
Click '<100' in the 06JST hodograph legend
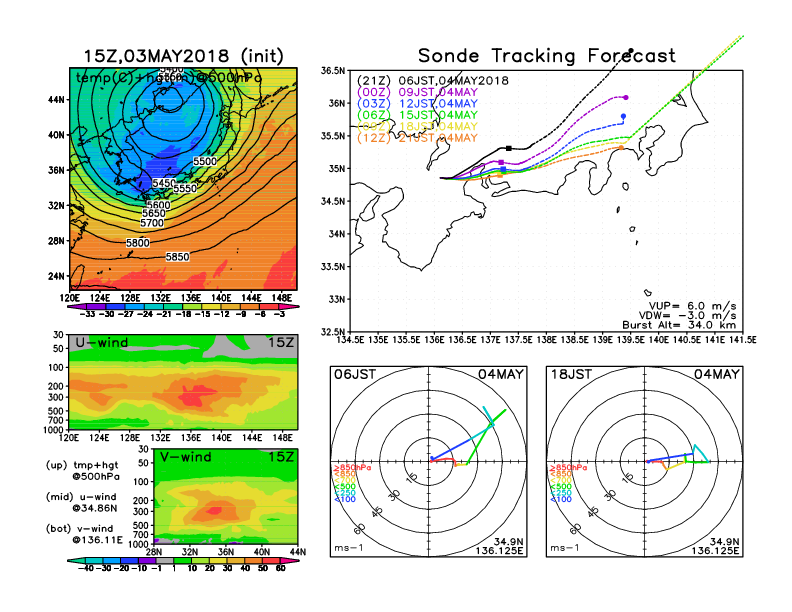[x=344, y=499]
